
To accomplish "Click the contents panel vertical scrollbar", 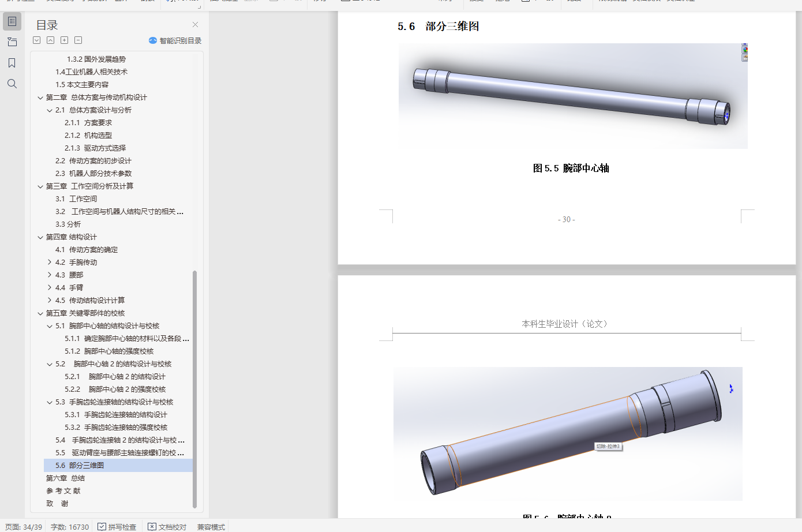I will (195, 389).
